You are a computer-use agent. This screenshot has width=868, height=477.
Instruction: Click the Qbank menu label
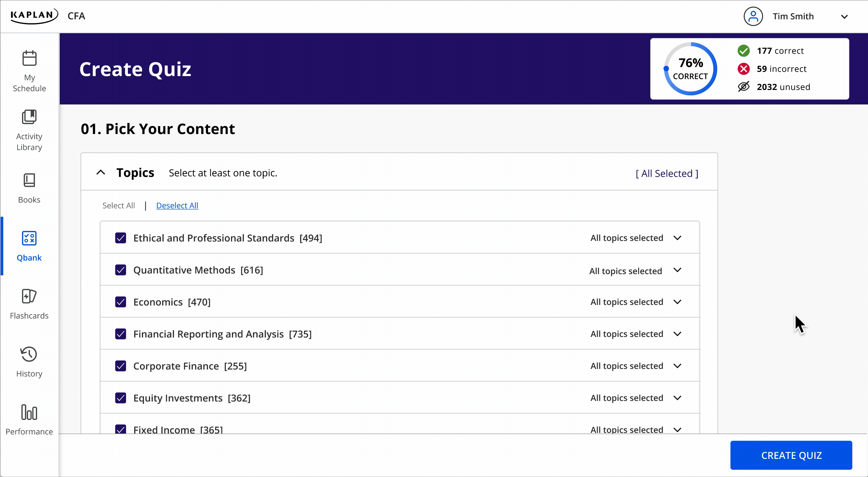(x=29, y=258)
